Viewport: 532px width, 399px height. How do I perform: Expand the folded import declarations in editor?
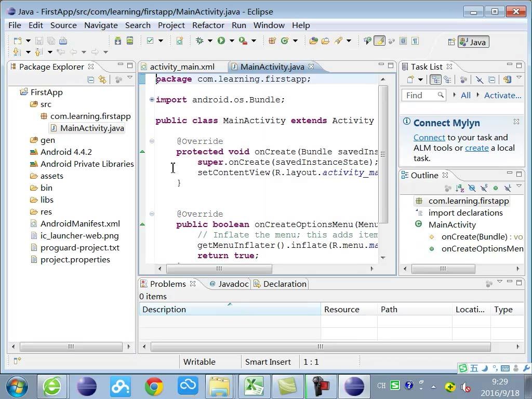point(152,100)
